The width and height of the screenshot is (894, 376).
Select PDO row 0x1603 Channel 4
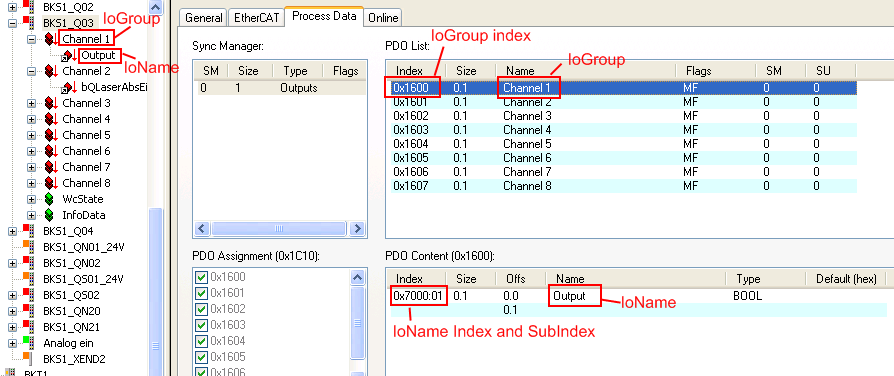click(624, 130)
